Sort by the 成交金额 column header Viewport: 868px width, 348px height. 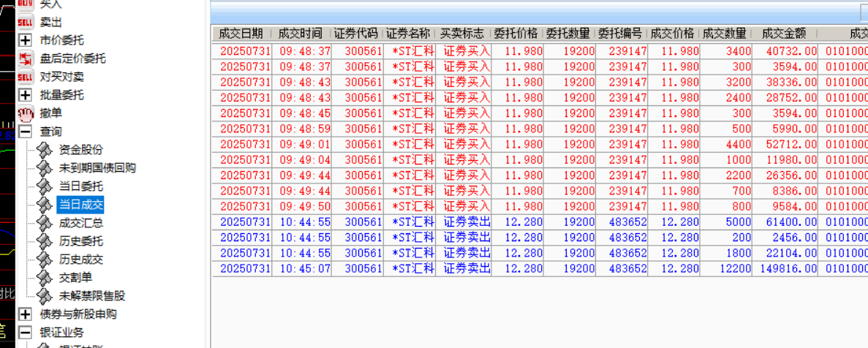point(784,33)
